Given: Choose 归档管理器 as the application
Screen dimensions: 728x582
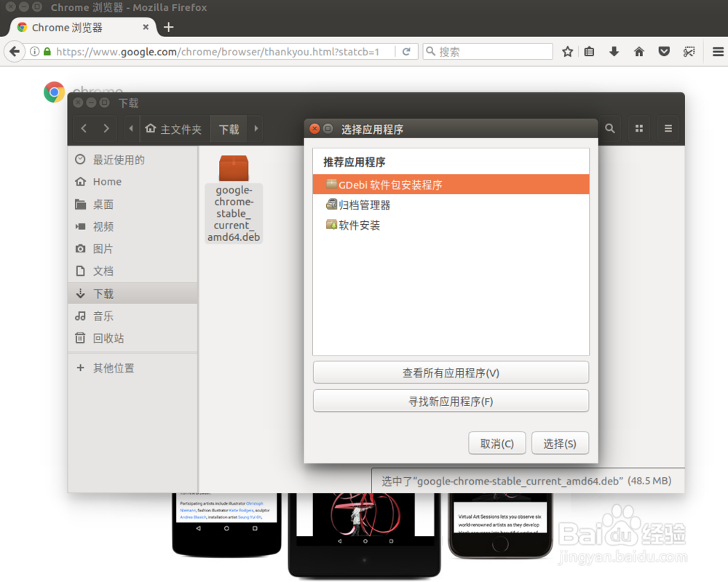Looking at the screenshot, I should pyautogui.click(x=451, y=204).
